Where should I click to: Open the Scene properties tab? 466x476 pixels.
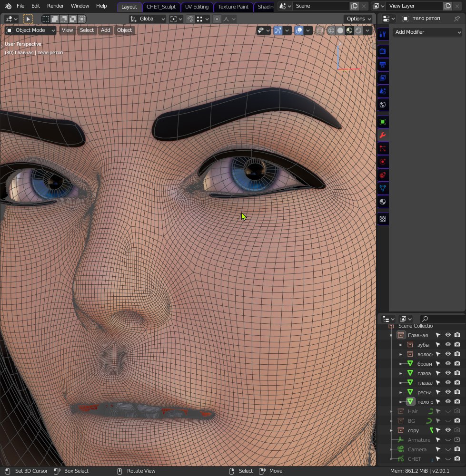pos(383,91)
